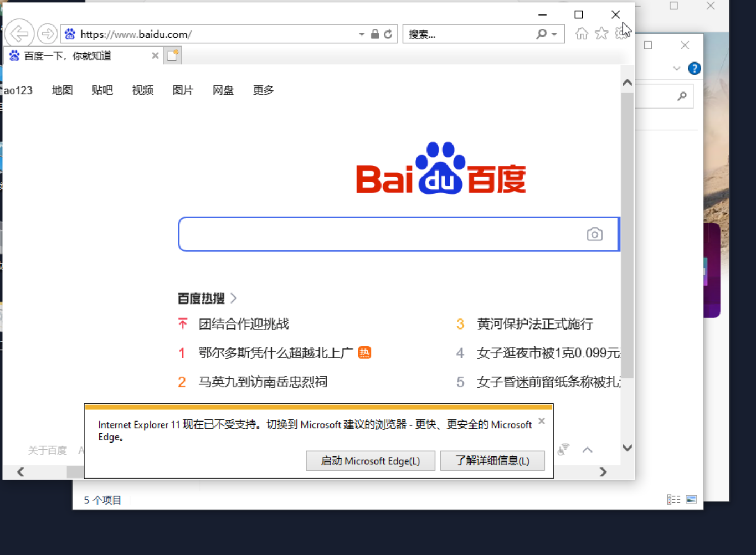Open the 女子逛夜市 trending link
The image size is (756, 555).
point(549,353)
